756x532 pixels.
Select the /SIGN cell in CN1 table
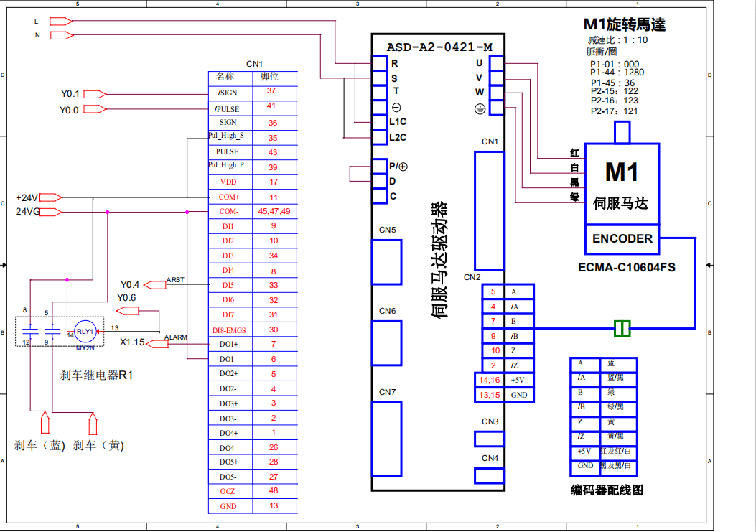(227, 93)
